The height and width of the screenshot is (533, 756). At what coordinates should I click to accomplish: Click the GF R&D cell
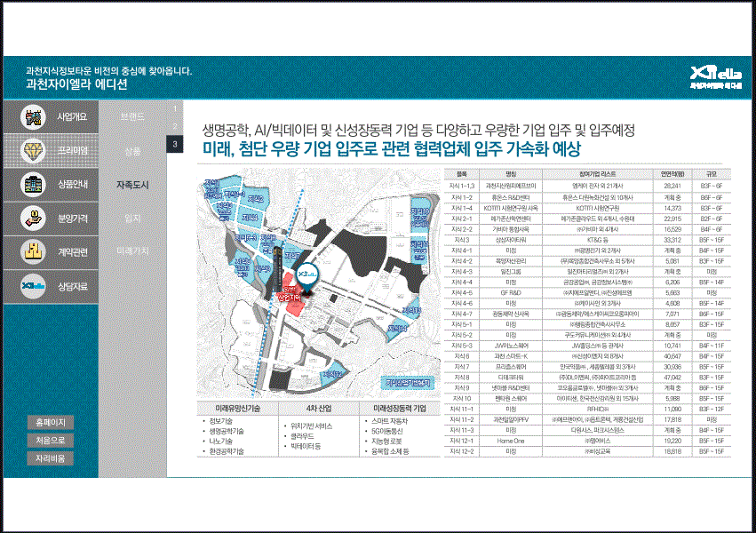pos(511,292)
